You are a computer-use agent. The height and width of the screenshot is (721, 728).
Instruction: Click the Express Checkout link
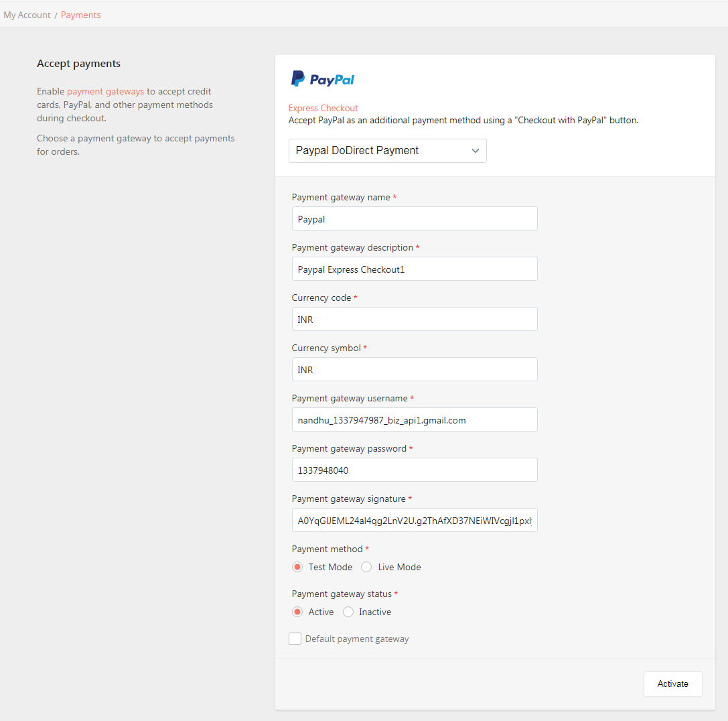point(323,109)
